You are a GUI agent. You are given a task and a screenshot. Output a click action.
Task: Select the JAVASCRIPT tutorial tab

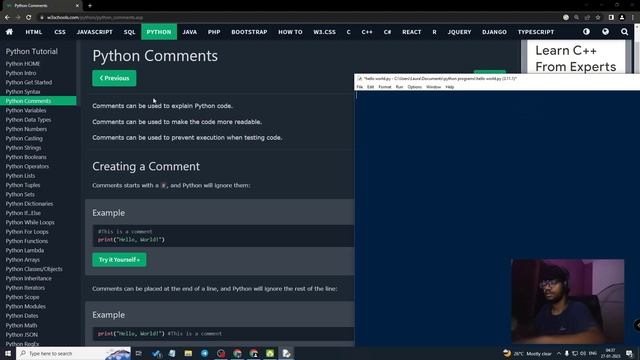[x=95, y=32]
